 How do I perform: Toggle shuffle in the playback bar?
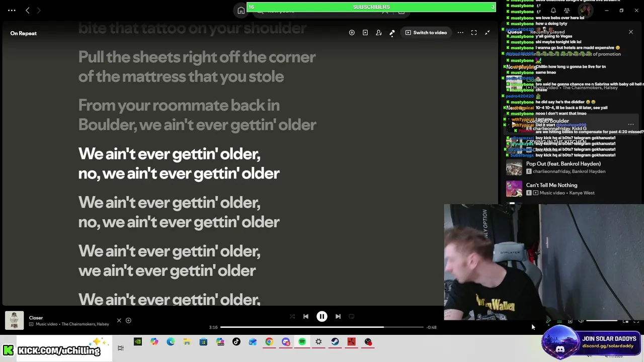point(292,316)
